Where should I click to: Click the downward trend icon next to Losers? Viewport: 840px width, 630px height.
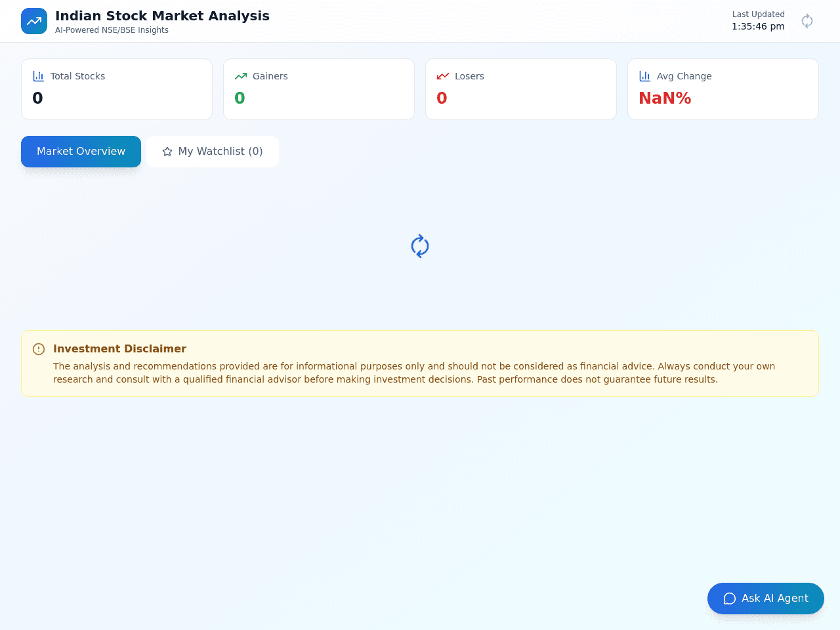point(443,76)
